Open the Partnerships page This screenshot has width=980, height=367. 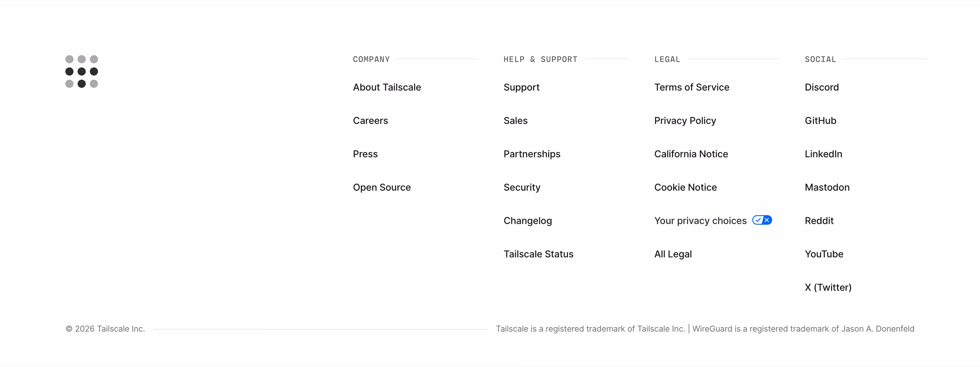pos(532,154)
